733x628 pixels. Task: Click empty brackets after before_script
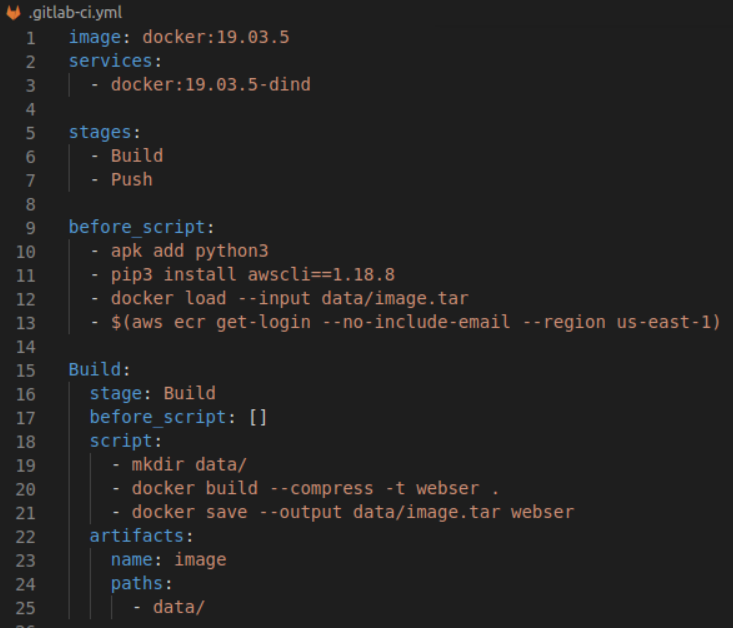(x=258, y=418)
